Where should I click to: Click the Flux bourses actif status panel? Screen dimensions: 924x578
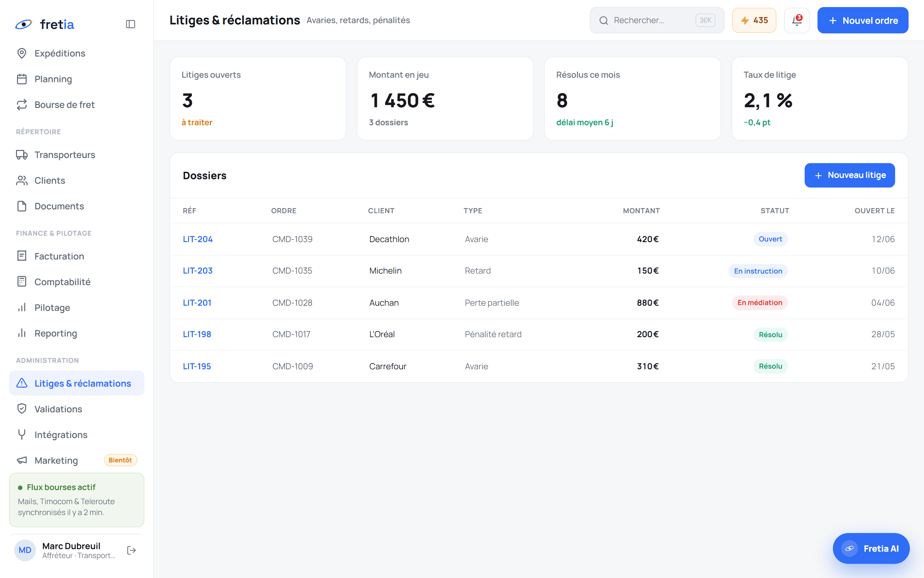click(x=77, y=500)
